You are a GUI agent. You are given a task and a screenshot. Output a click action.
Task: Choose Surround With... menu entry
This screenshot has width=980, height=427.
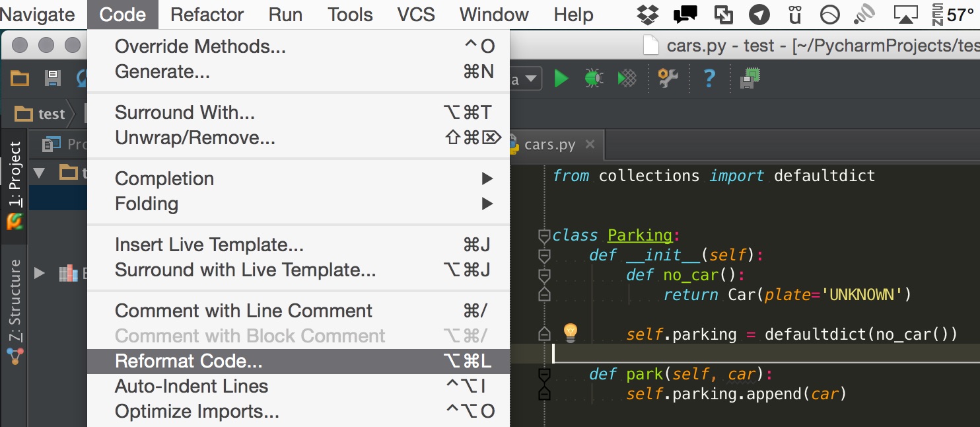298,112
